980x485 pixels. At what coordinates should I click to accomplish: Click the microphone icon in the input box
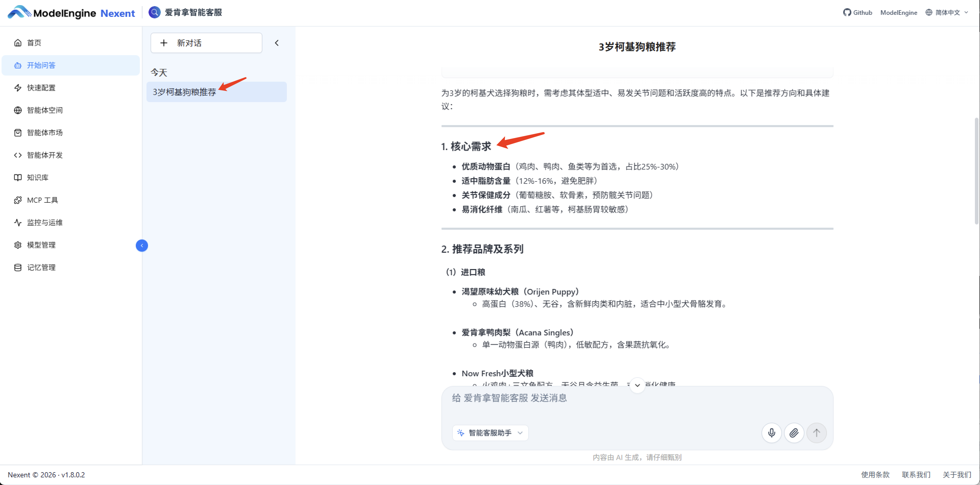(x=771, y=432)
